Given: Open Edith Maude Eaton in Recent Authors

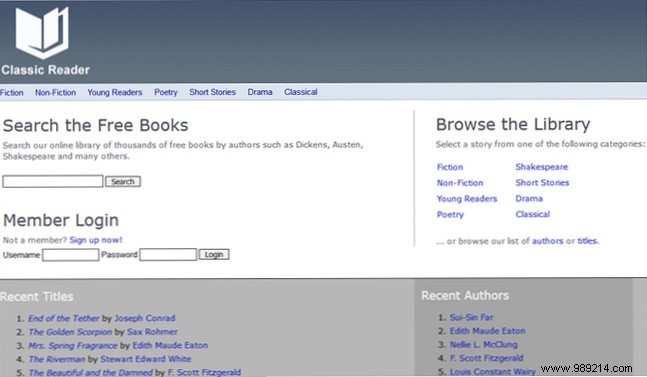Looking at the screenshot, I should pos(487,331).
